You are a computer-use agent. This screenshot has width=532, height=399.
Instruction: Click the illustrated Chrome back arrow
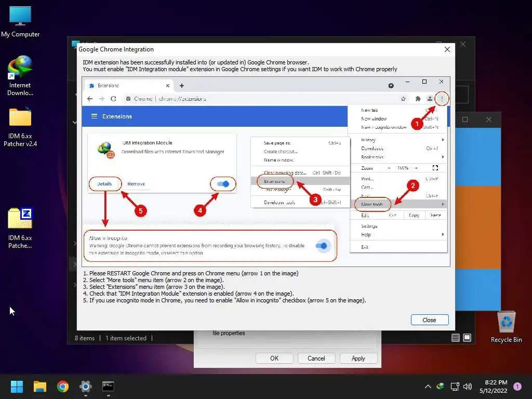click(x=89, y=99)
